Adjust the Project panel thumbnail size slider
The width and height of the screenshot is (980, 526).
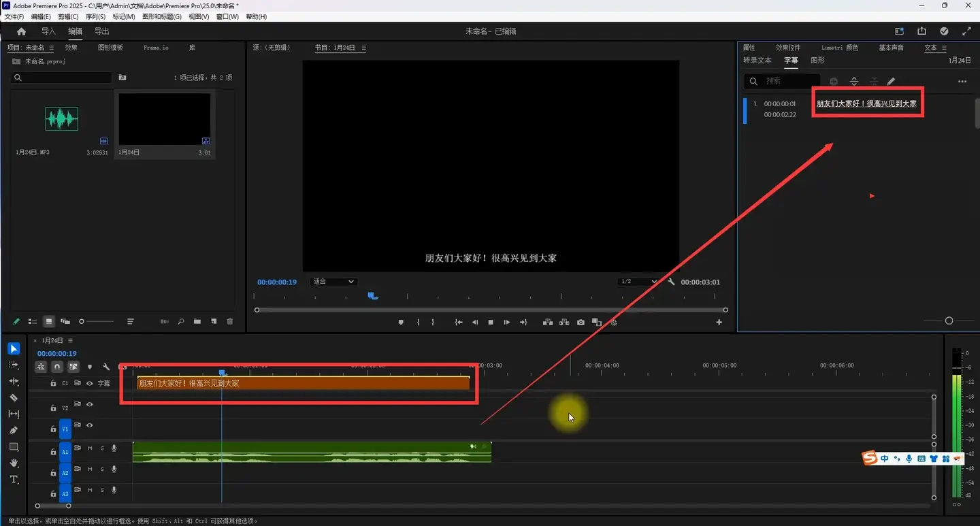(x=82, y=321)
